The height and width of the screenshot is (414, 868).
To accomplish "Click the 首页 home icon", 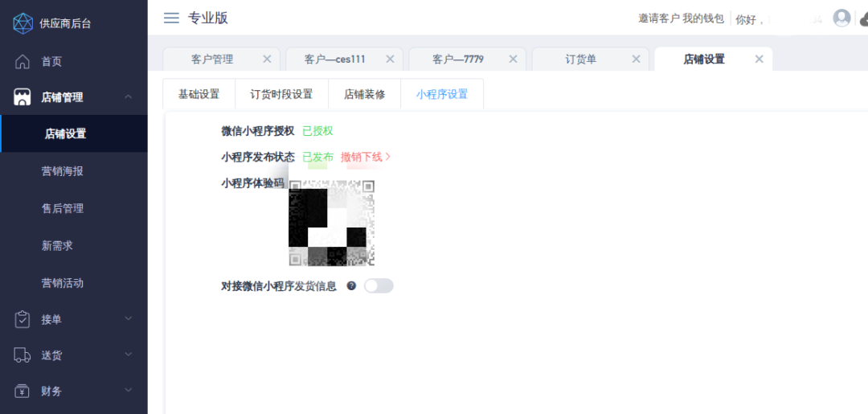I will click(23, 61).
